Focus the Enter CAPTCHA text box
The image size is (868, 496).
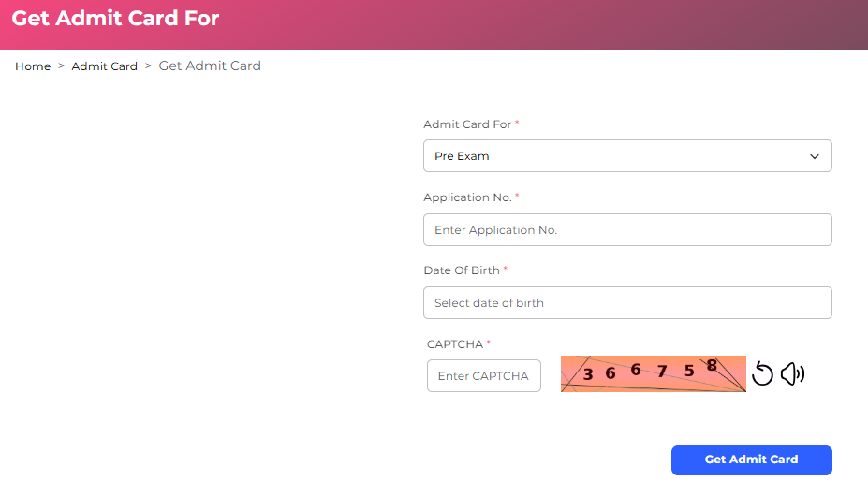tap(483, 376)
